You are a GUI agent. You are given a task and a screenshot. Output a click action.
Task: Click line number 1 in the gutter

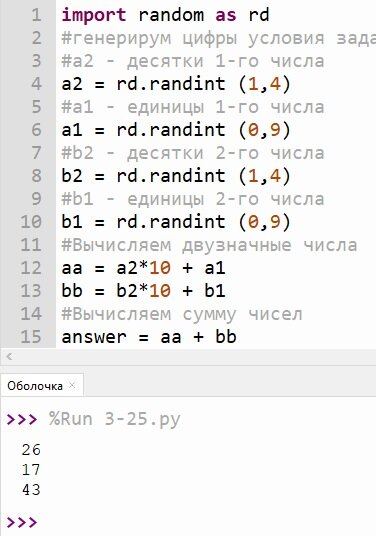36,15
